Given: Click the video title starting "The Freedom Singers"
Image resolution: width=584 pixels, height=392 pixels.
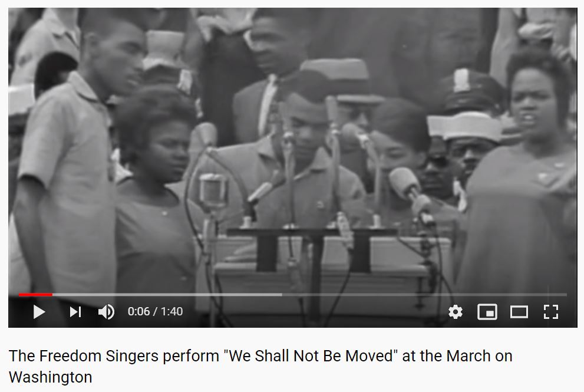Looking at the screenshot, I should 260,366.
